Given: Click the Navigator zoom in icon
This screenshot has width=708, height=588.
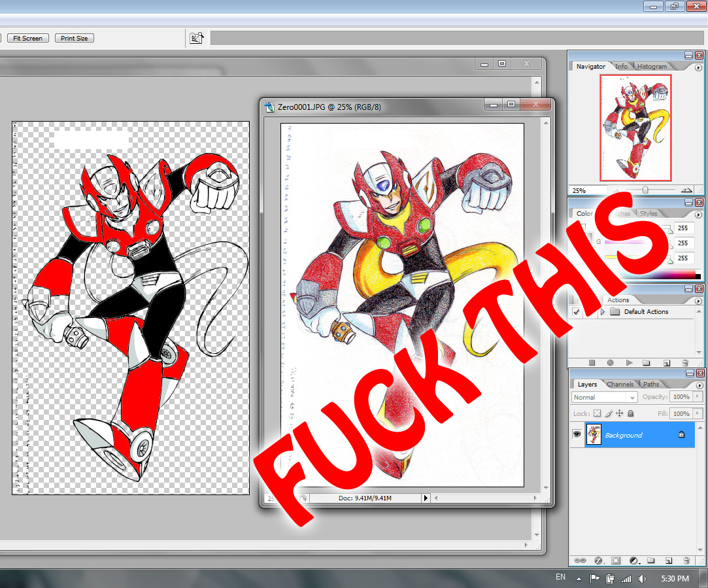Looking at the screenshot, I should (x=686, y=190).
